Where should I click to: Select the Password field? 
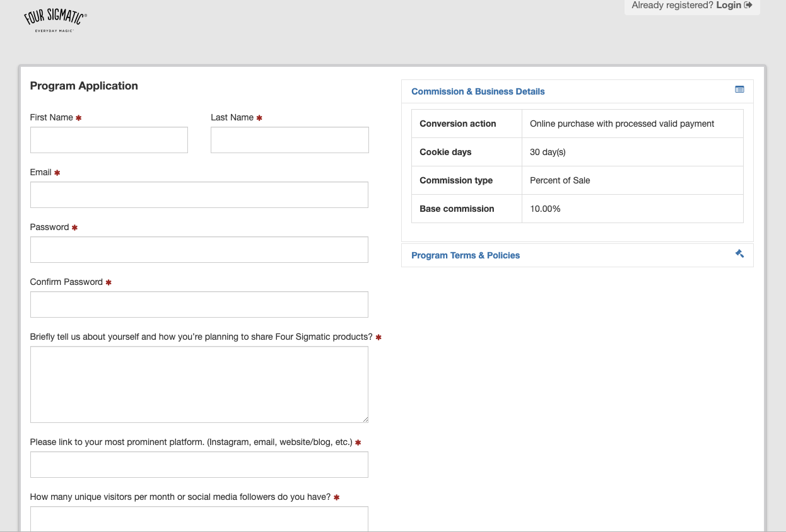pos(199,250)
